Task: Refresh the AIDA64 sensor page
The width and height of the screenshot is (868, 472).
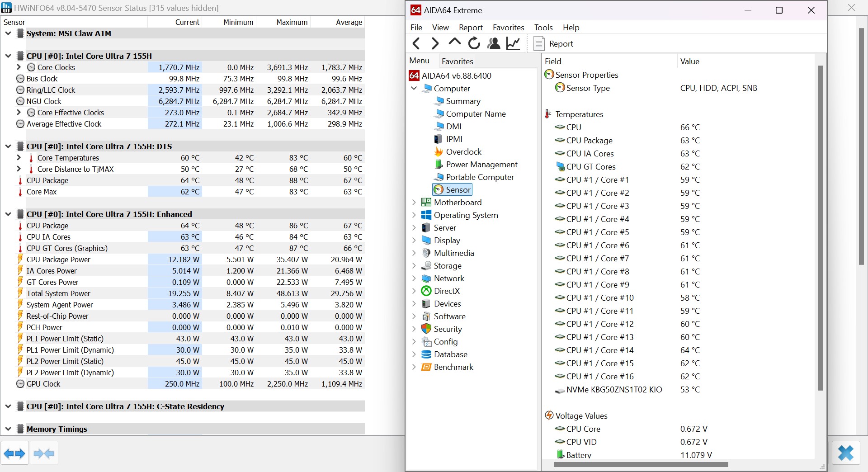Action: click(474, 43)
